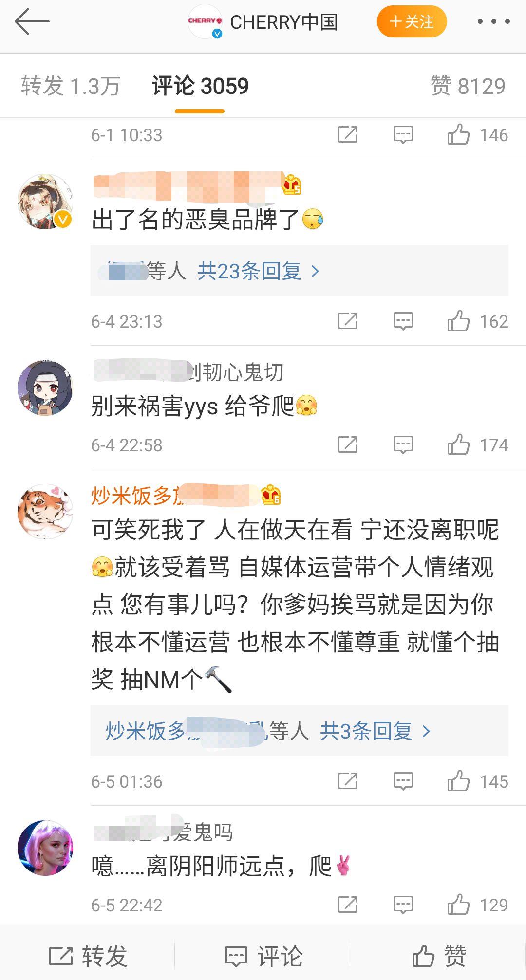Repost the 6-4 23:13 comment via share icon
This screenshot has height=980, width=526.
tap(348, 321)
